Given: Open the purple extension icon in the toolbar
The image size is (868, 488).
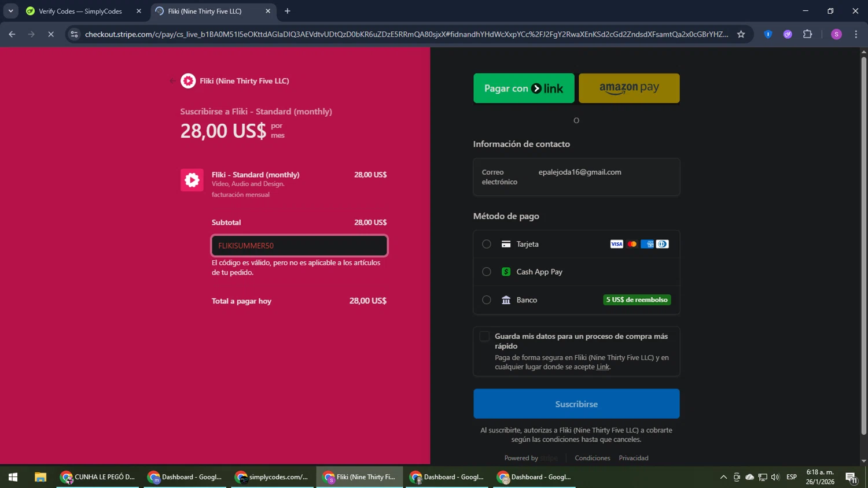Looking at the screenshot, I should tap(788, 34).
